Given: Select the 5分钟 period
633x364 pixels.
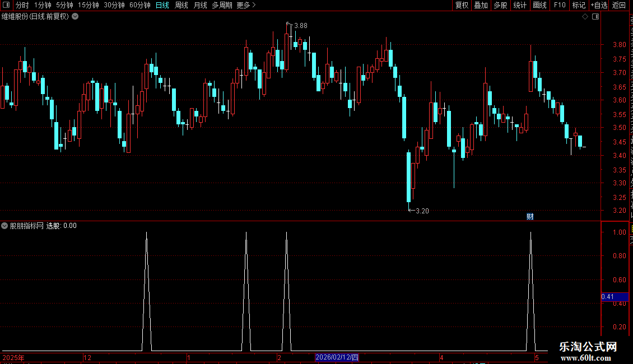Looking at the screenshot, I should (x=64, y=5).
